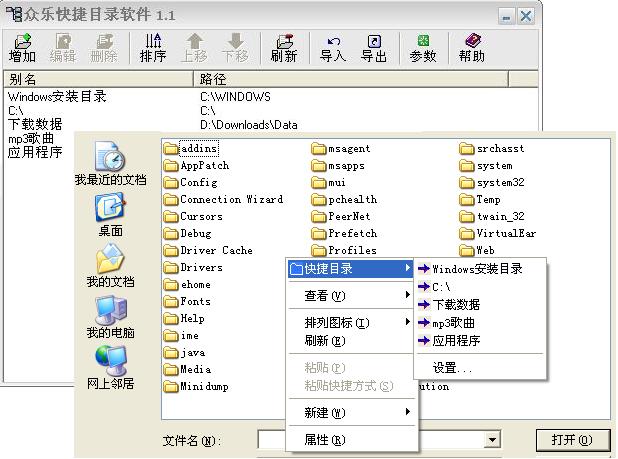The height and width of the screenshot is (459, 618).
Task: Open the 文件名 dropdown arrow
Action: coord(492,440)
